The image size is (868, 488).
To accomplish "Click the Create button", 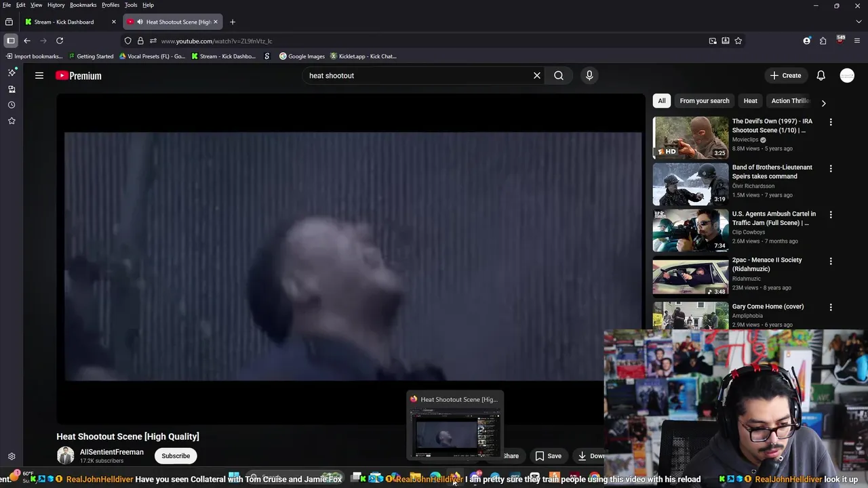I will (785, 75).
